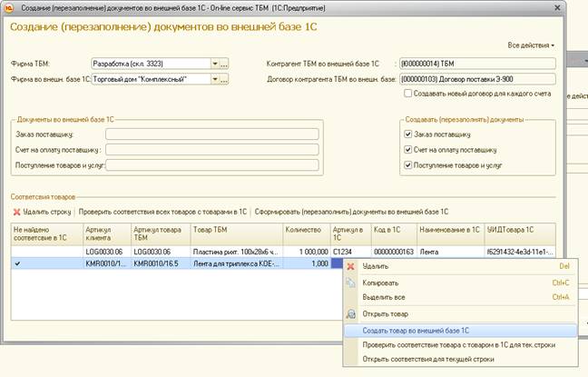
Task: Click Сформировать (перезаполнить) документы во внешней базе 1С
Action: pos(351,212)
